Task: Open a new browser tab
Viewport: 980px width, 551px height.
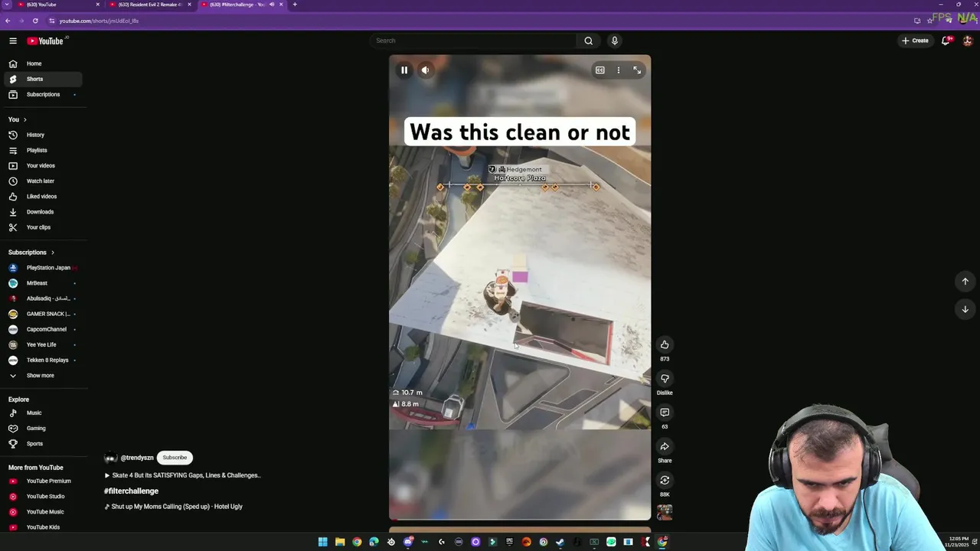Action: click(295, 5)
